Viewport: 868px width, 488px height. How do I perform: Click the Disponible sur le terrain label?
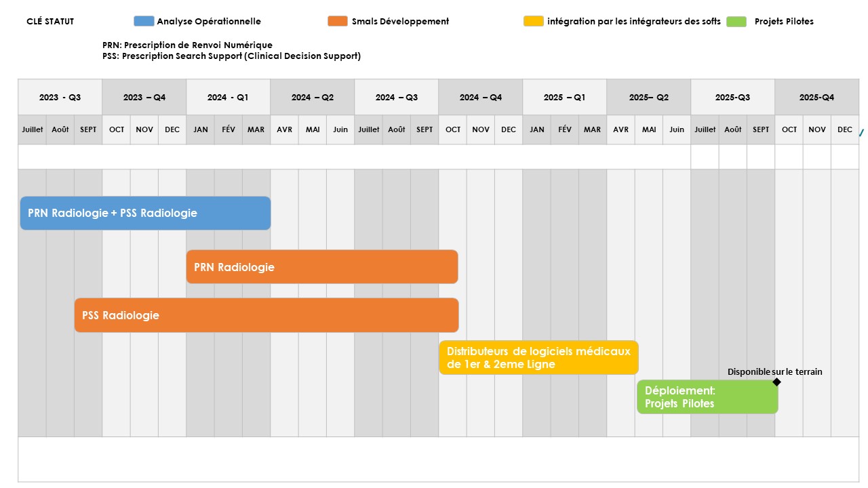pyautogui.click(x=775, y=371)
